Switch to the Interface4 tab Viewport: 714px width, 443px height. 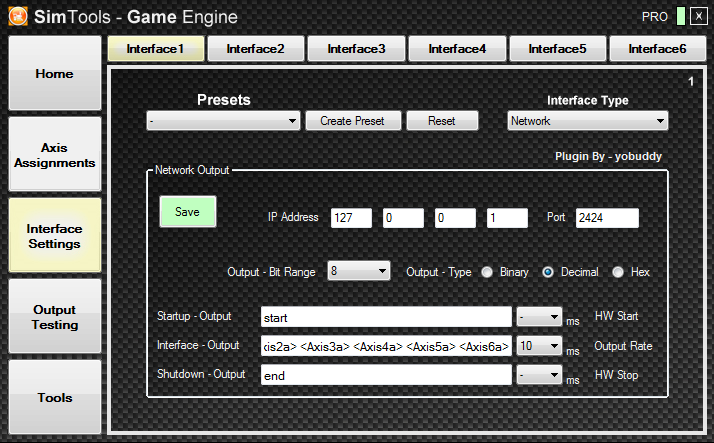[457, 49]
